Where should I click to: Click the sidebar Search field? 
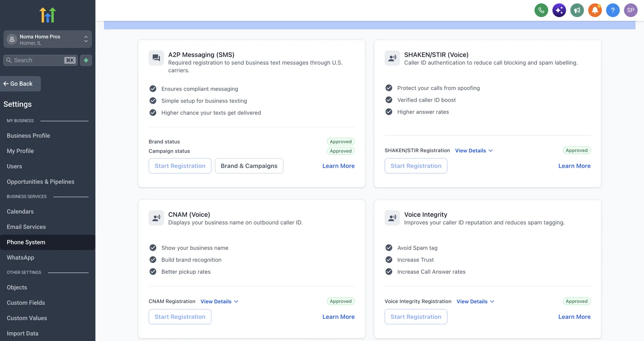pyautogui.click(x=40, y=60)
